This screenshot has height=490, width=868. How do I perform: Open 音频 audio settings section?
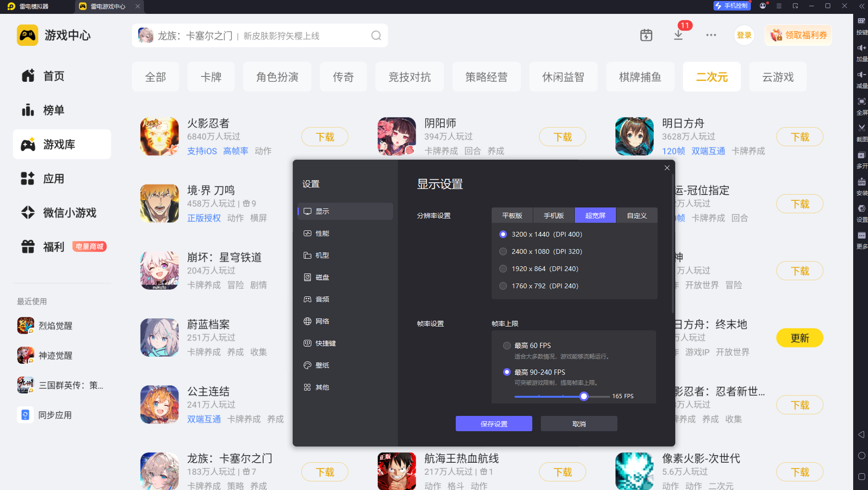pyautogui.click(x=345, y=299)
